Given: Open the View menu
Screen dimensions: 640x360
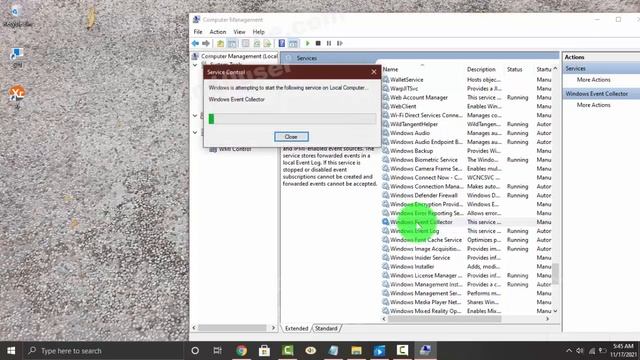Looking at the screenshot, I should click(x=239, y=32).
